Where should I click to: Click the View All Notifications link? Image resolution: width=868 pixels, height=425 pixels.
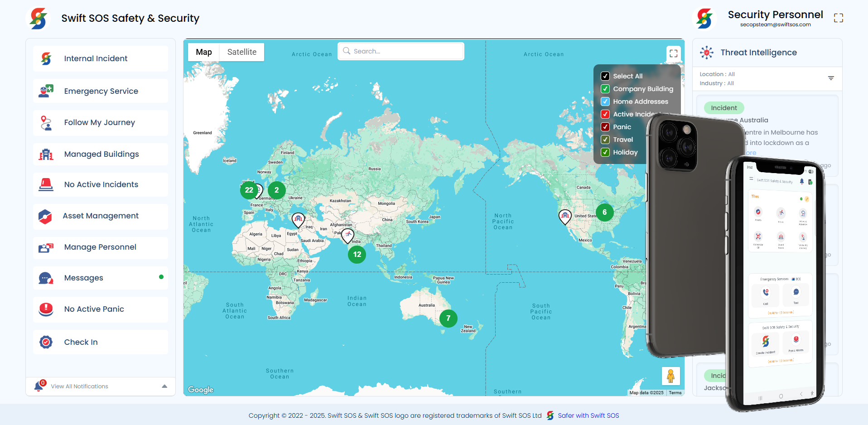click(x=79, y=386)
